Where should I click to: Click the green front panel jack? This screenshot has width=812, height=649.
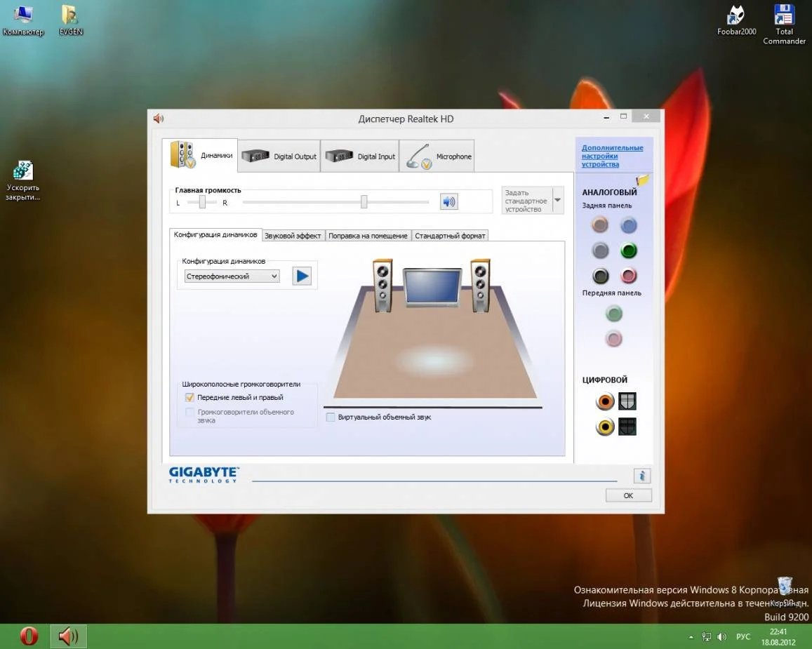(614, 314)
